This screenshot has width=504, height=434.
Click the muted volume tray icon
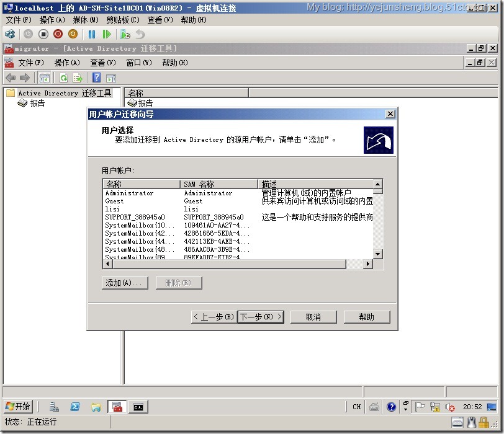449,407
